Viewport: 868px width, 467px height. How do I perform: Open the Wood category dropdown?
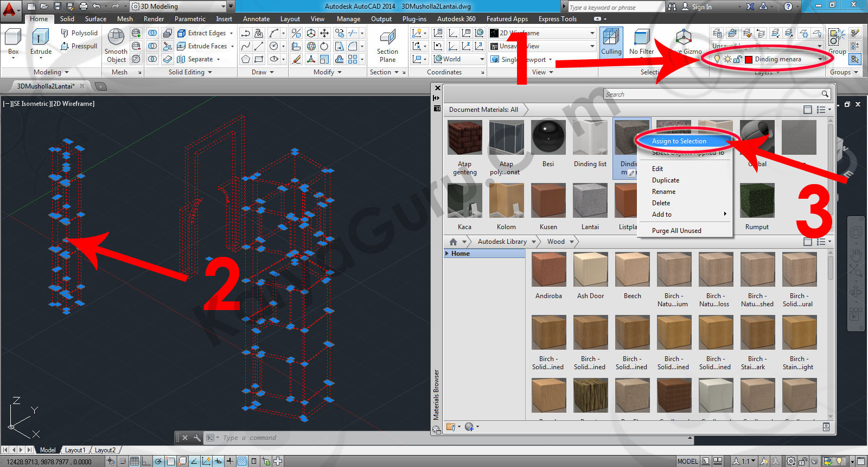(x=572, y=242)
